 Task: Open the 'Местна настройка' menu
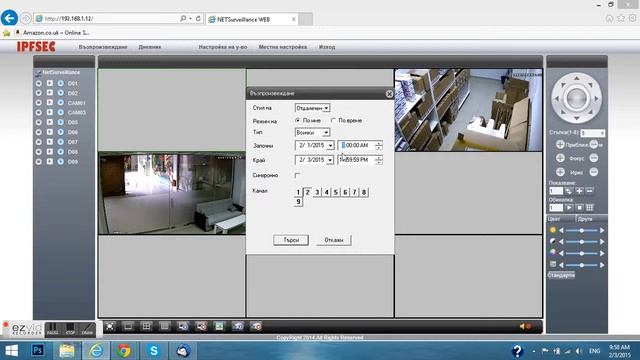283,47
